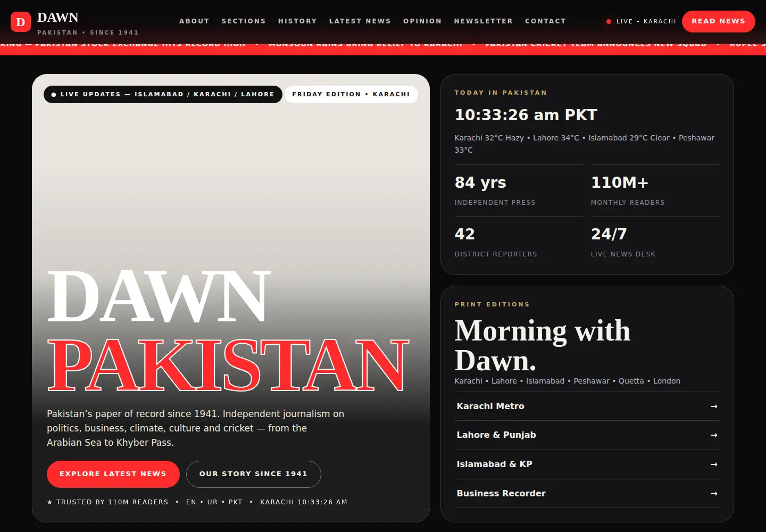Viewport: 766px width, 532px height.
Task: Click the 'EN • UR • PKT' text
Action: (214, 502)
